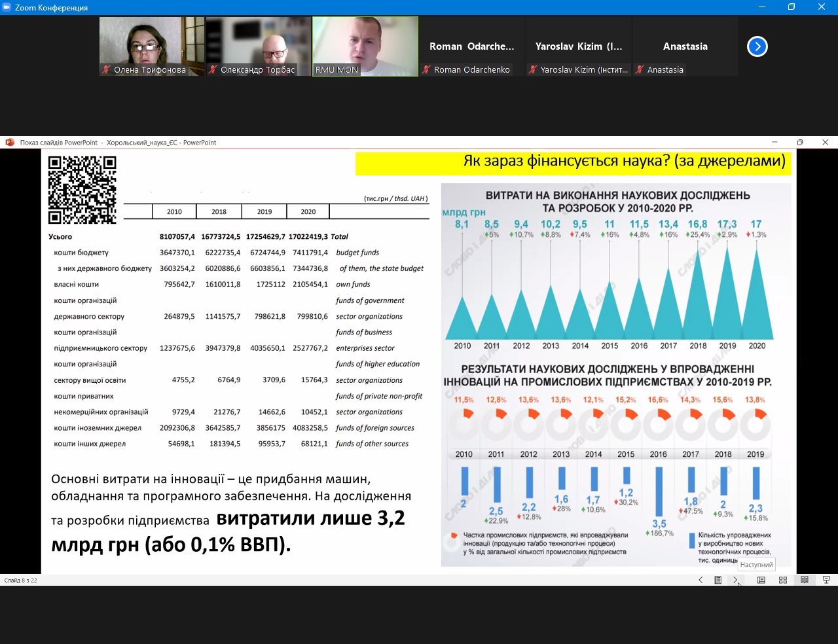The image size is (838, 644).
Task: Go to the previous slide arrow
Action: pyautogui.click(x=701, y=580)
